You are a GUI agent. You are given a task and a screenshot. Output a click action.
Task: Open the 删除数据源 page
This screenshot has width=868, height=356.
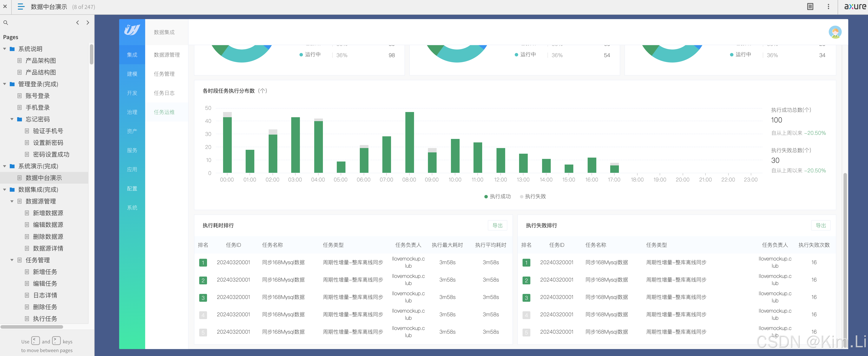tap(48, 237)
